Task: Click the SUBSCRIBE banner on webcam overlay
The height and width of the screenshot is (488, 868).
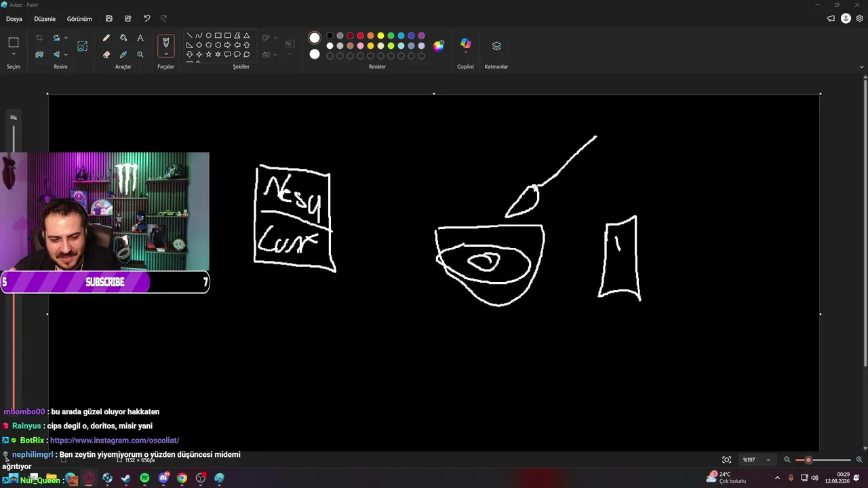Action: tap(105, 282)
